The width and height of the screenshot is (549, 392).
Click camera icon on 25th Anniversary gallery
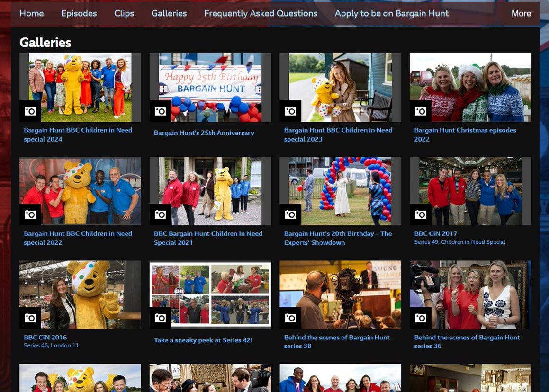161,111
